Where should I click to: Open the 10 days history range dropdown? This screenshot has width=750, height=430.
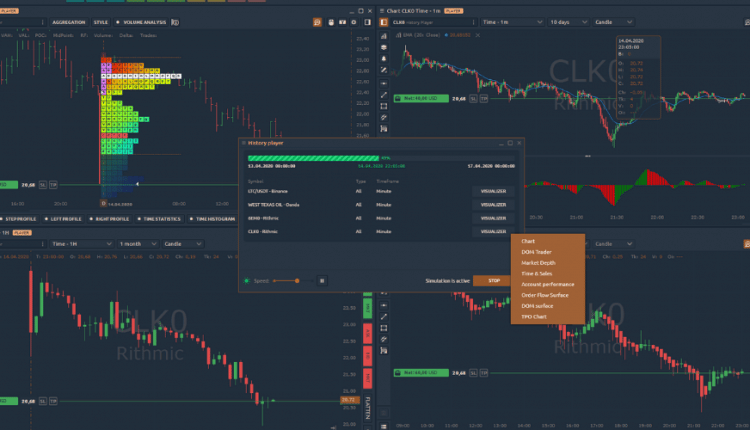568,22
